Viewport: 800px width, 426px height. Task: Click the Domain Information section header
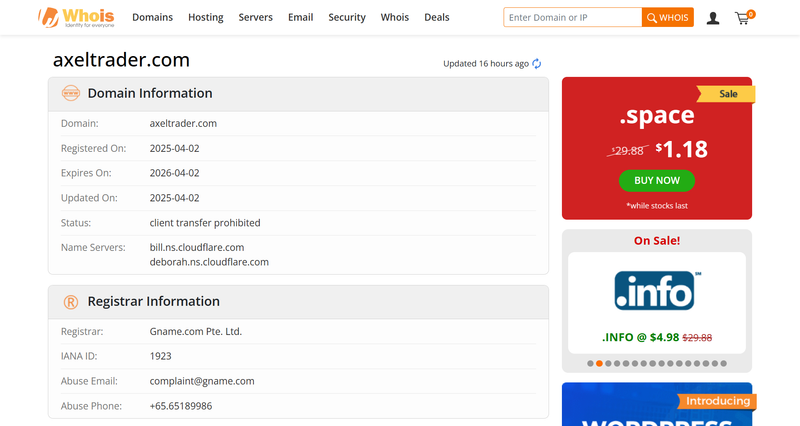tap(298, 94)
